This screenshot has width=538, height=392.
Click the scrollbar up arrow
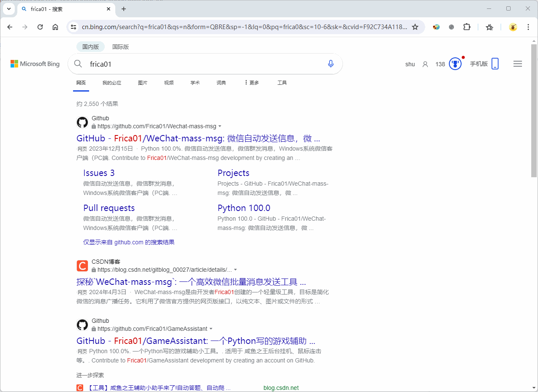[x=534, y=40]
